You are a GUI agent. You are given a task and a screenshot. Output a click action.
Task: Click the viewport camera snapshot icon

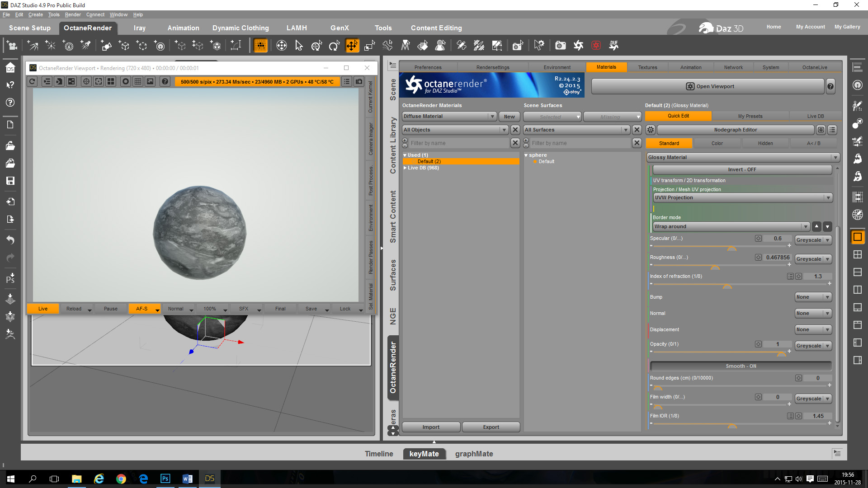(x=359, y=81)
